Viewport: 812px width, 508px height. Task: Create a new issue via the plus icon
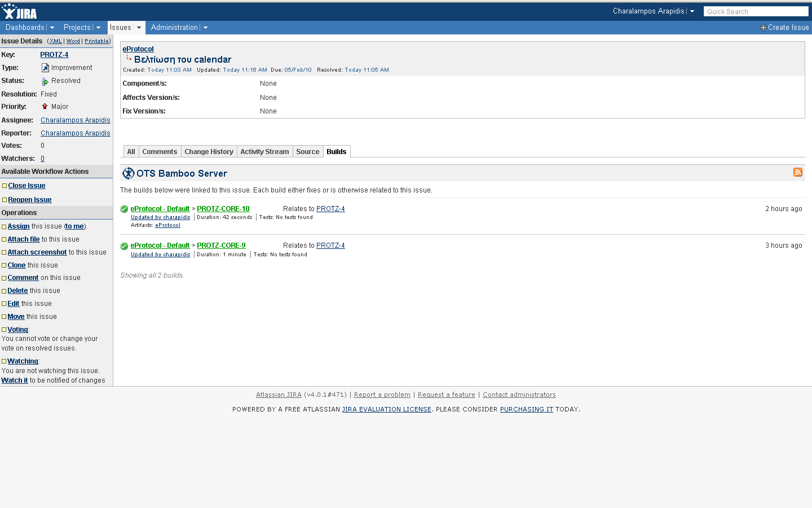coord(762,27)
